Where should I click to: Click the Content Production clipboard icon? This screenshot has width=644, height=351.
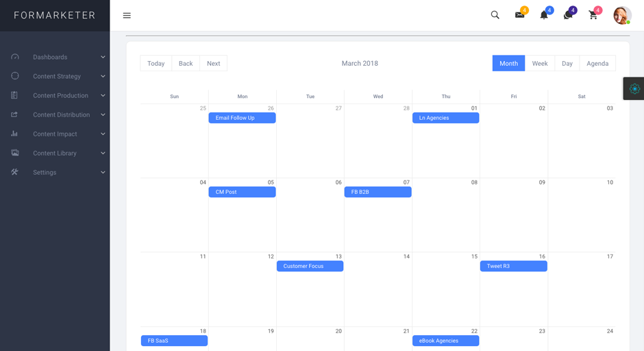14,95
